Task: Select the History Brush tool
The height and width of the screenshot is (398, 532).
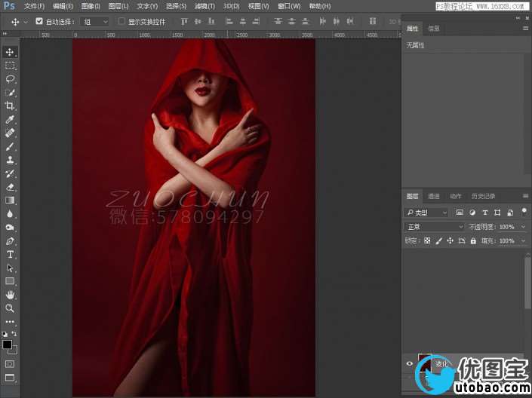Action: tap(10, 173)
